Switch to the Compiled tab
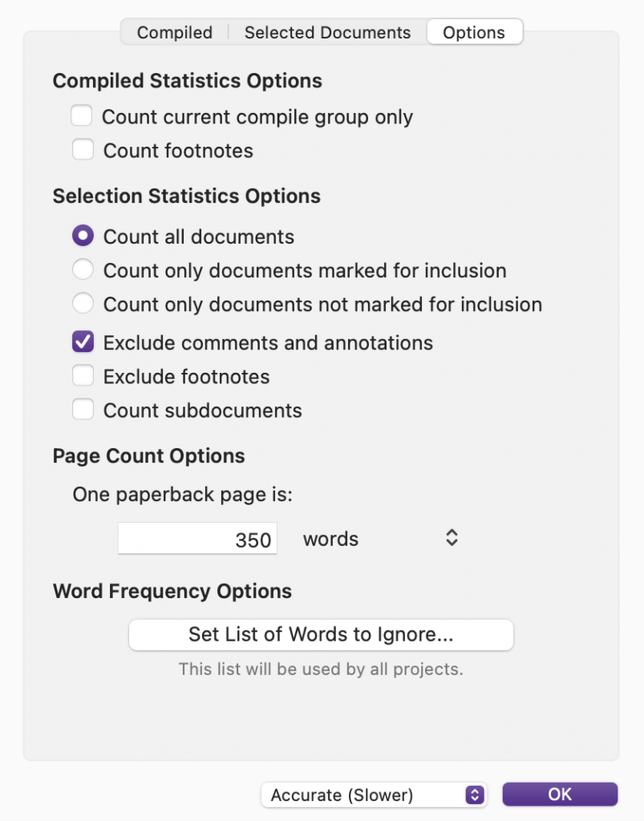The height and width of the screenshot is (821, 644). coord(174,32)
